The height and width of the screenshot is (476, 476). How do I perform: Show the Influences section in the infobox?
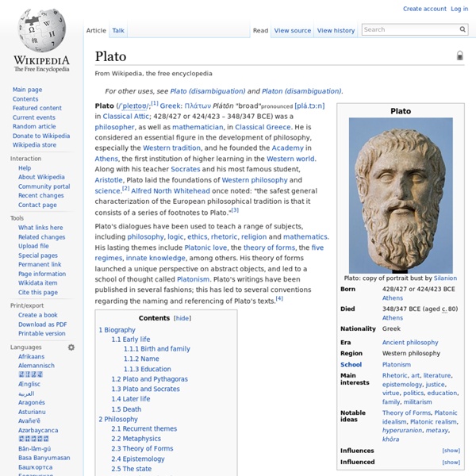click(451, 451)
